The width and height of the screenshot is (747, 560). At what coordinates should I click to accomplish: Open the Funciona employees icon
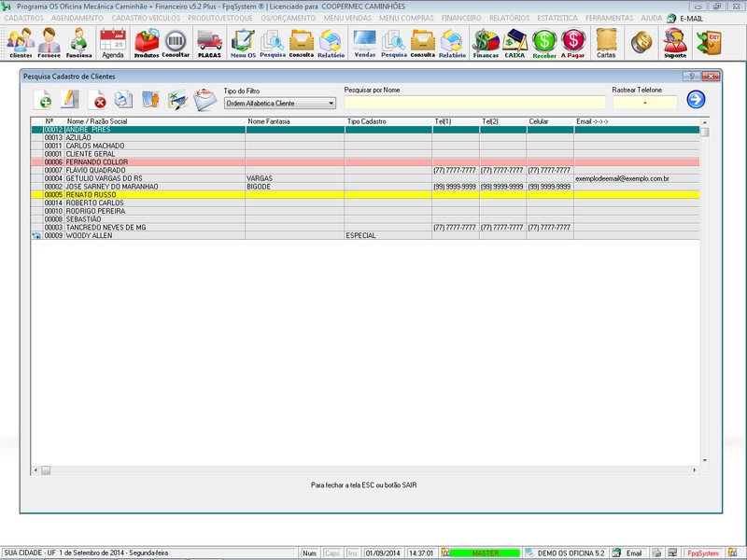[x=78, y=43]
